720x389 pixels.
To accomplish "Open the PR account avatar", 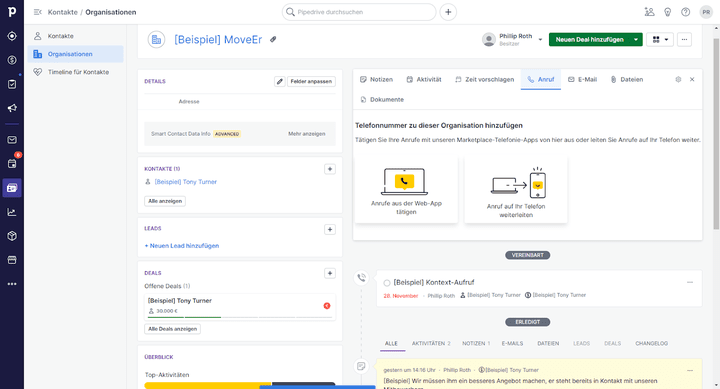I will tap(706, 12).
